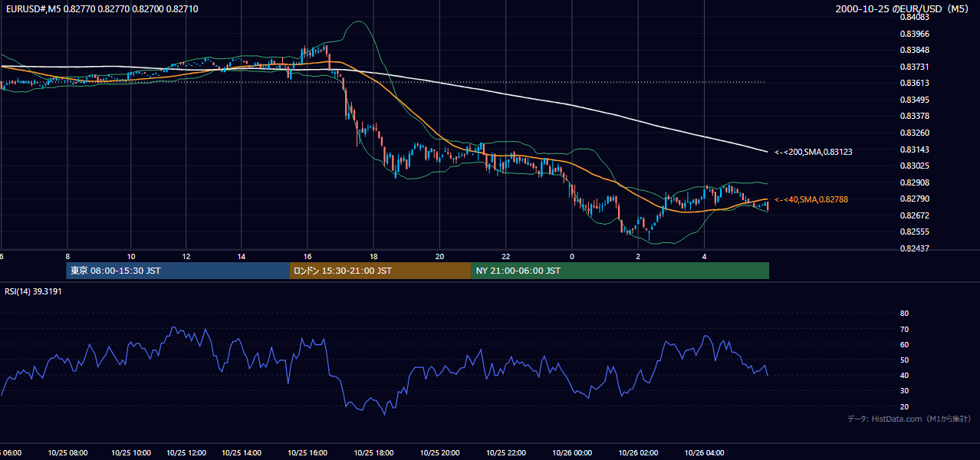980x460 pixels.
Task: Click the 0.83495 price axis label
Action: [914, 100]
